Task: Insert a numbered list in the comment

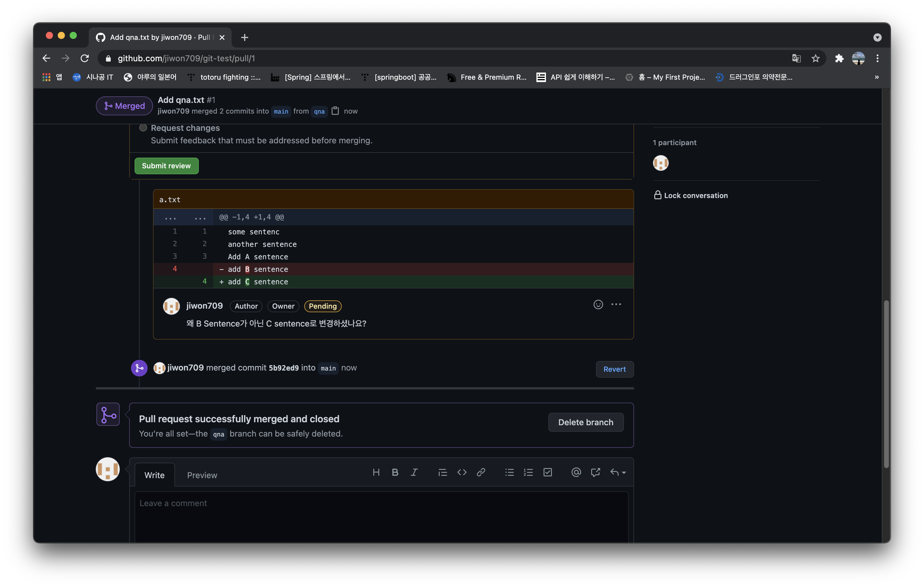Action: click(x=528, y=472)
